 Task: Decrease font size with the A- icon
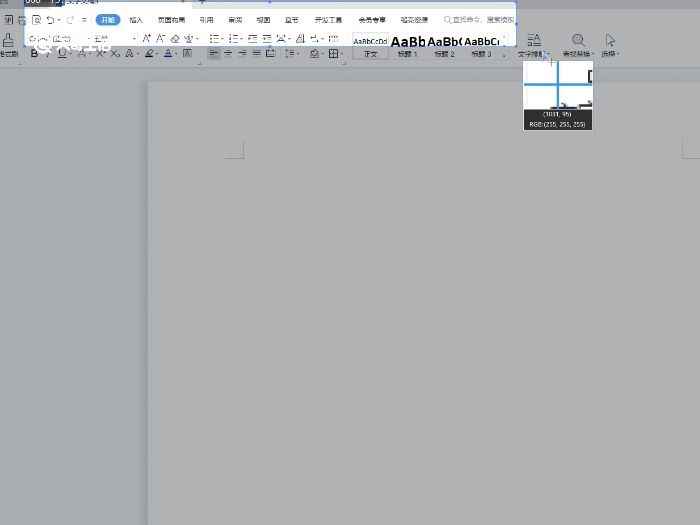click(160, 39)
